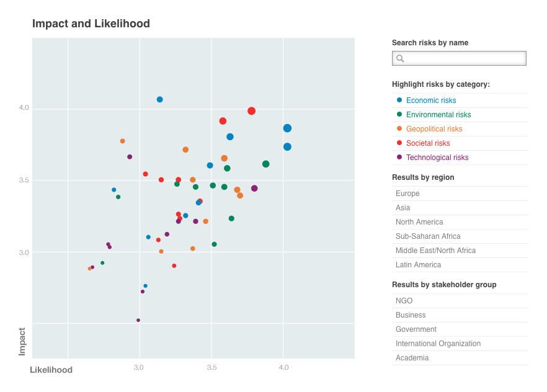547x392 pixels.
Task: Show results for Europe region
Action: coord(407,194)
